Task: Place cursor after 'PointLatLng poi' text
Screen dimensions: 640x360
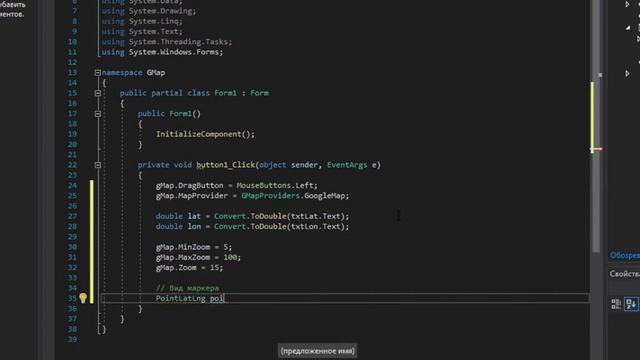Action: (224, 298)
